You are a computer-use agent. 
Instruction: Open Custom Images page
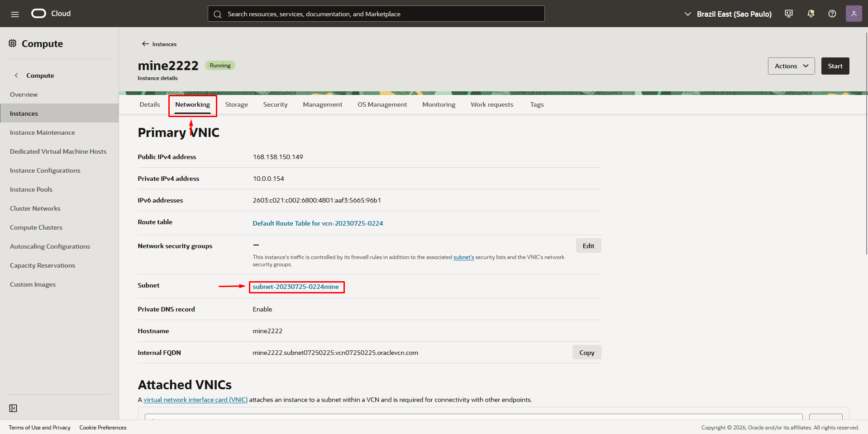(59, 284)
